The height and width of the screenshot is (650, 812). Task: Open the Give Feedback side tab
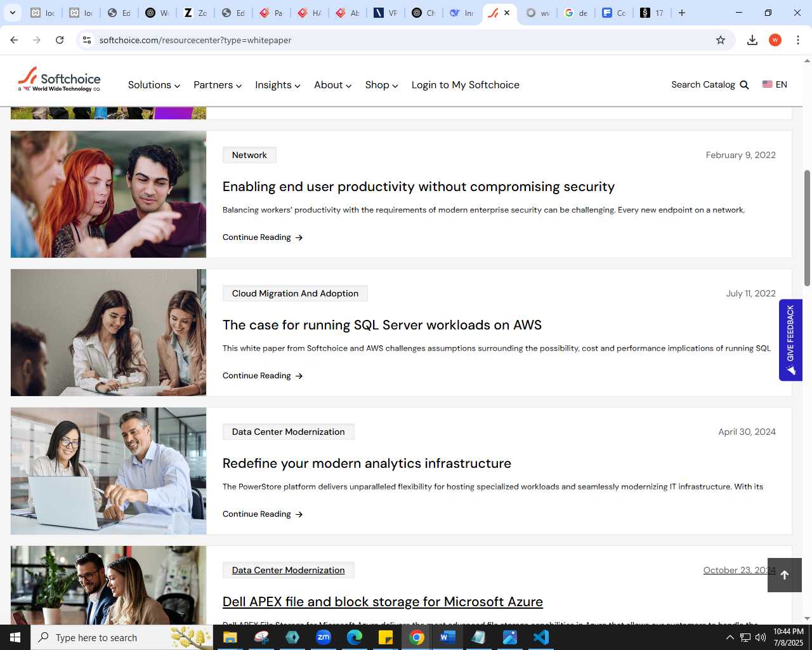click(790, 340)
